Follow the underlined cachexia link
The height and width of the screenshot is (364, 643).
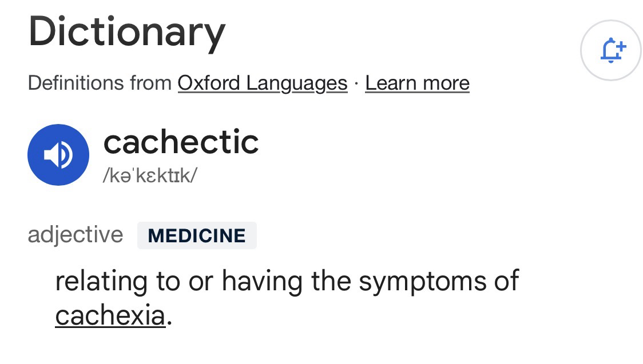110,315
